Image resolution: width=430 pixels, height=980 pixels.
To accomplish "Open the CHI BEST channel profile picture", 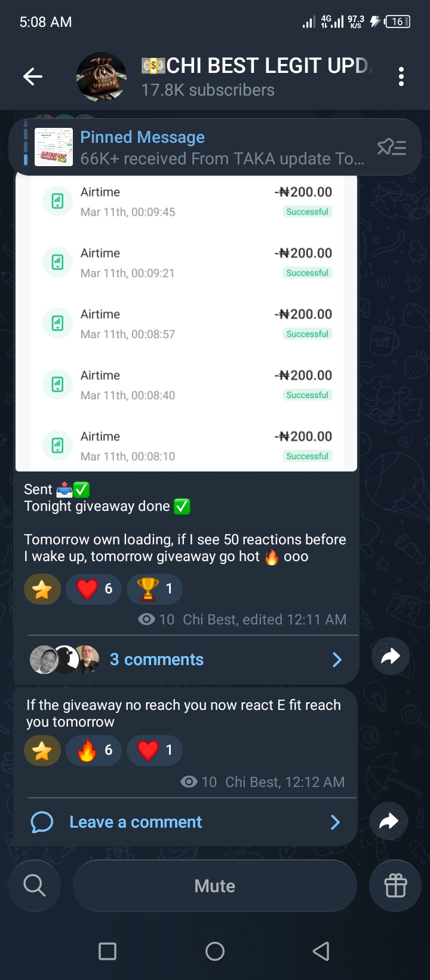I will [101, 76].
